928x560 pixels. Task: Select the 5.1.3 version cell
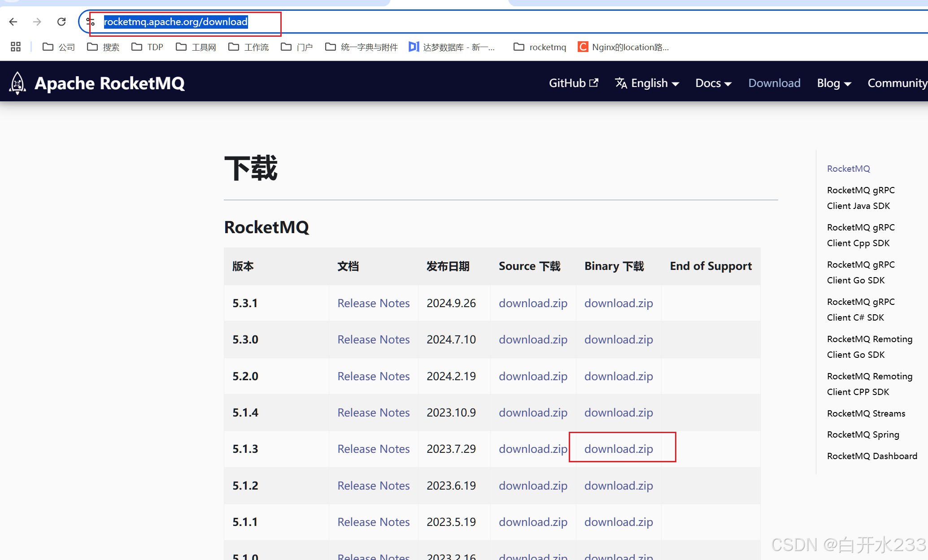[276, 449]
